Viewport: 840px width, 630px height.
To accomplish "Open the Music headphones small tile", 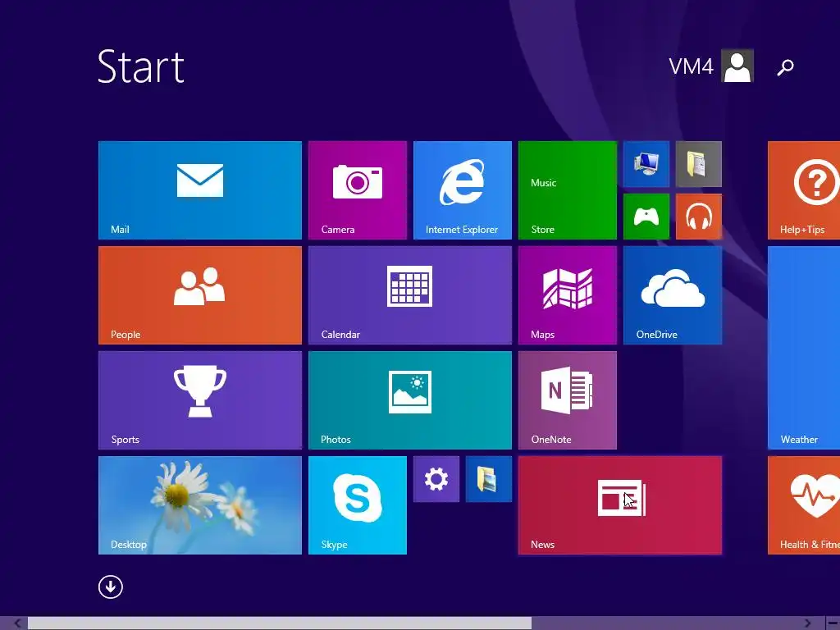I will (x=699, y=217).
